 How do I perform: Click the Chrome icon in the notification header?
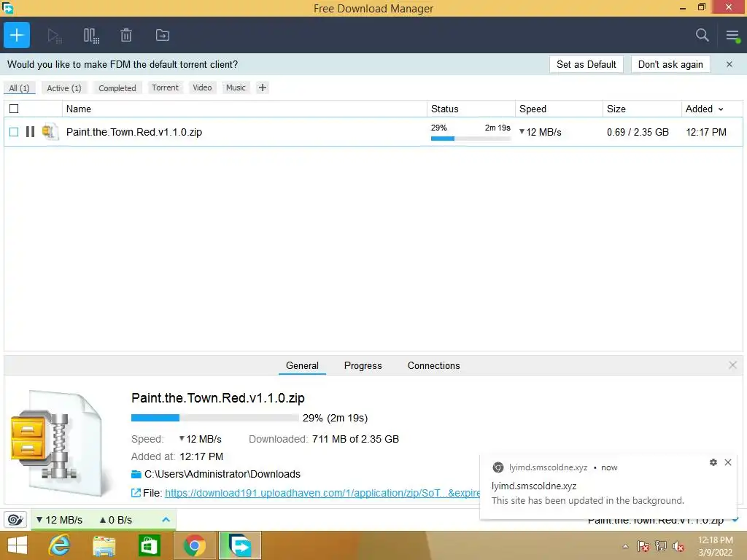(x=498, y=467)
